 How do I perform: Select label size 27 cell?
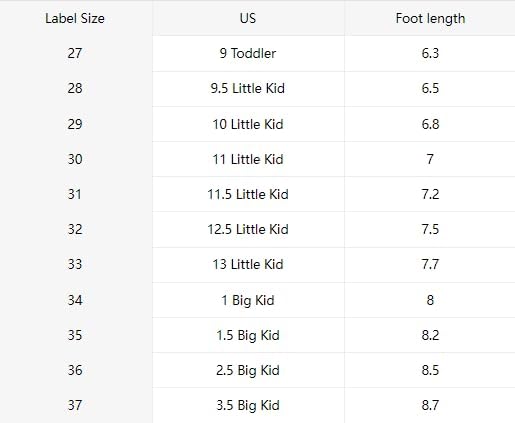click(x=75, y=53)
